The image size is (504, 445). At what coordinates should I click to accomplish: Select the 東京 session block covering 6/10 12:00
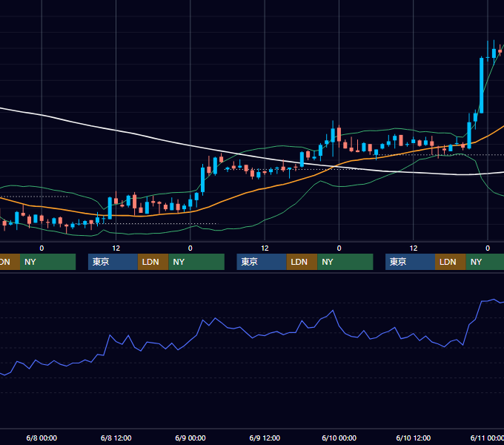click(410, 262)
